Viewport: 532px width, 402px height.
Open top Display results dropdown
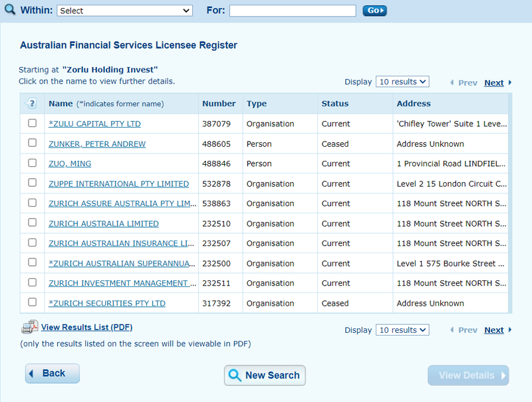(402, 82)
